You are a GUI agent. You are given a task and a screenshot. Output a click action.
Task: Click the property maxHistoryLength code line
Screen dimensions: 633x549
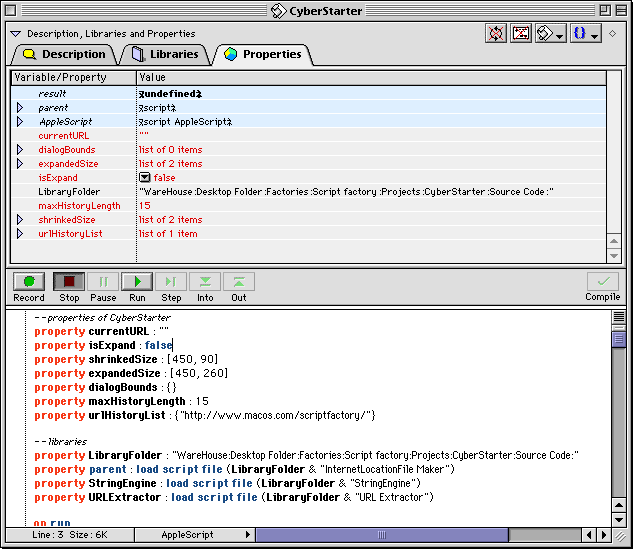coord(122,402)
